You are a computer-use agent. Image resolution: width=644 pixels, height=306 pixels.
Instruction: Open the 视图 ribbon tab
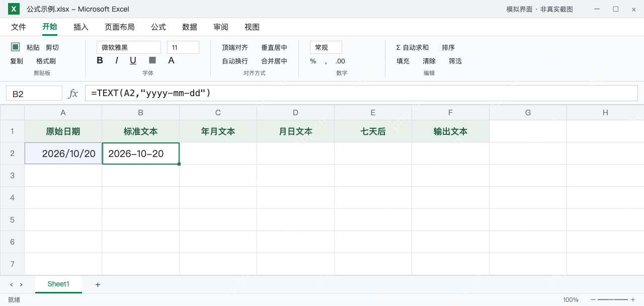252,27
